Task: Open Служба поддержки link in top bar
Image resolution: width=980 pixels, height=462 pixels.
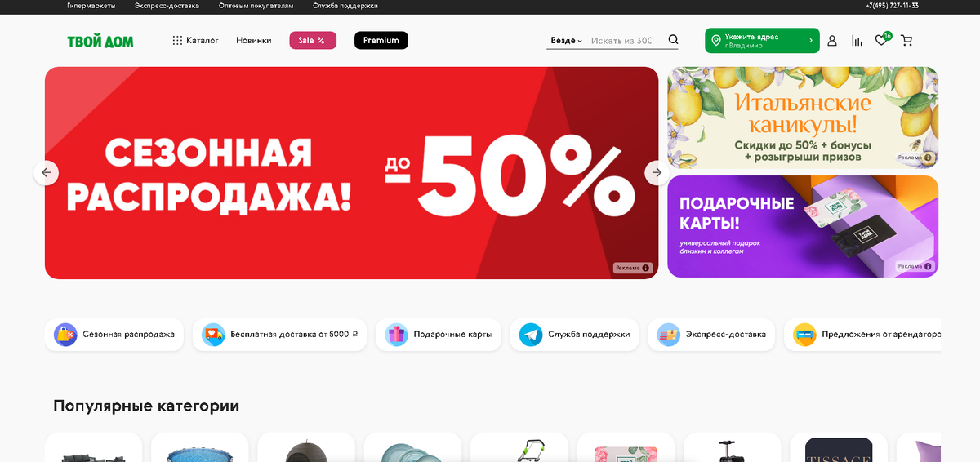Action: tap(345, 6)
